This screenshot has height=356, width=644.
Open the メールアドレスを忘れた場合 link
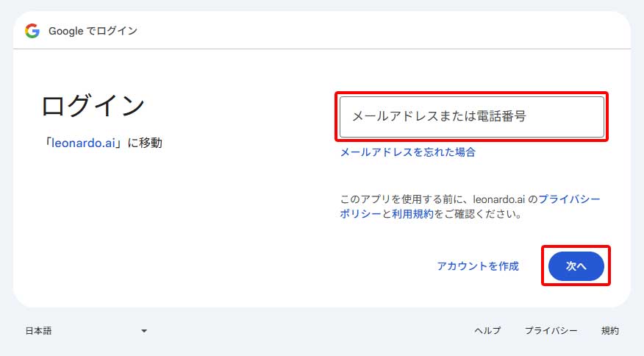click(407, 152)
